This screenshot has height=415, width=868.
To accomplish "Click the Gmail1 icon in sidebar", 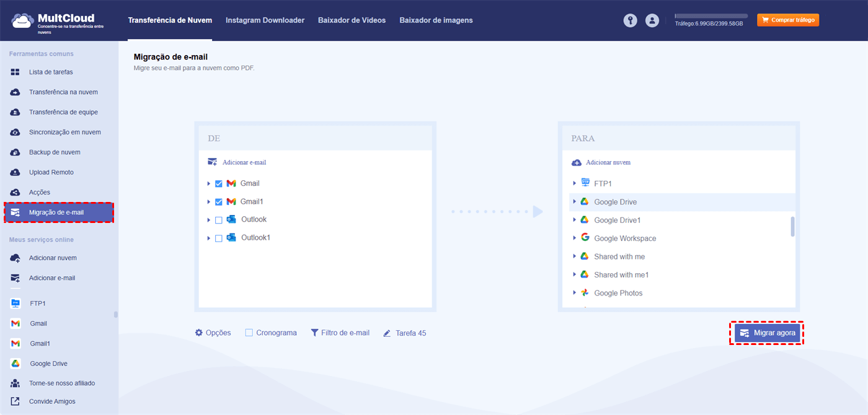I will click(x=15, y=343).
